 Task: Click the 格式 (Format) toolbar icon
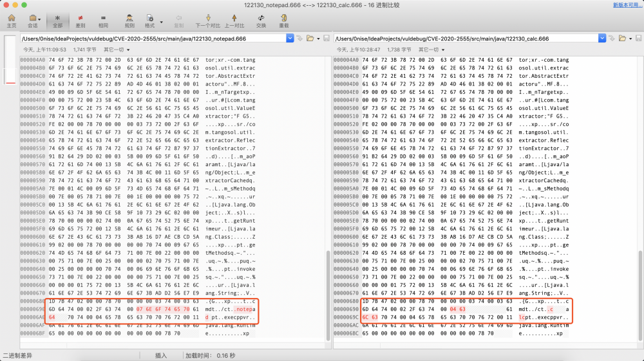[x=150, y=21]
